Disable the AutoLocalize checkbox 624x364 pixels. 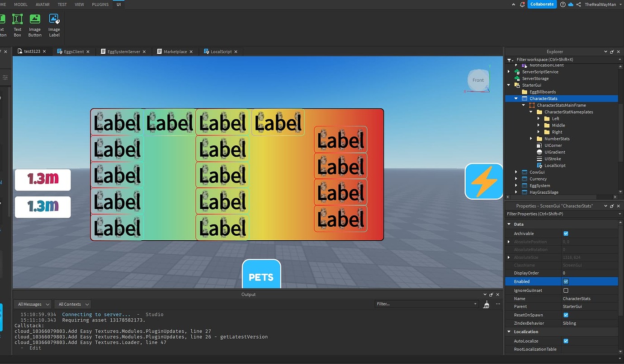tap(565, 341)
